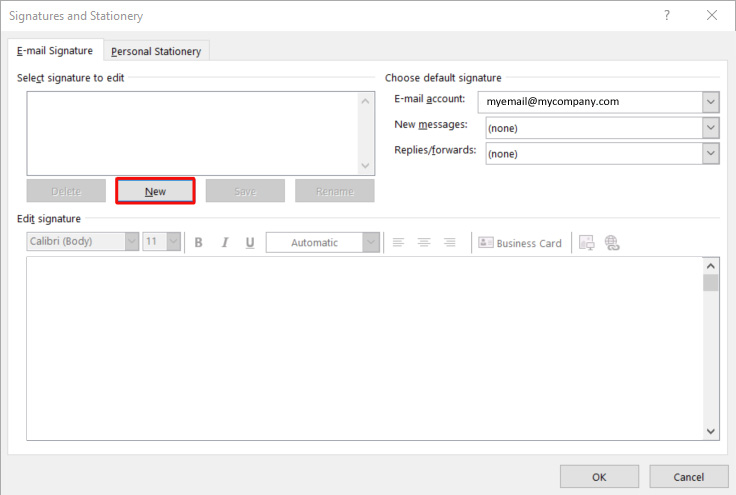Expand the Replies/forwards signature dropdown

pos(710,154)
